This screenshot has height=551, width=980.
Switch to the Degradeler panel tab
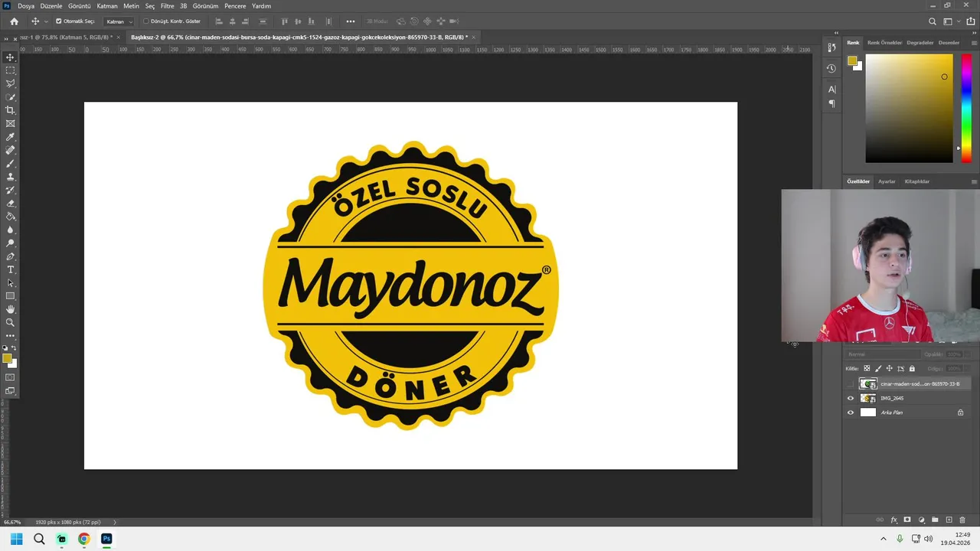point(920,43)
